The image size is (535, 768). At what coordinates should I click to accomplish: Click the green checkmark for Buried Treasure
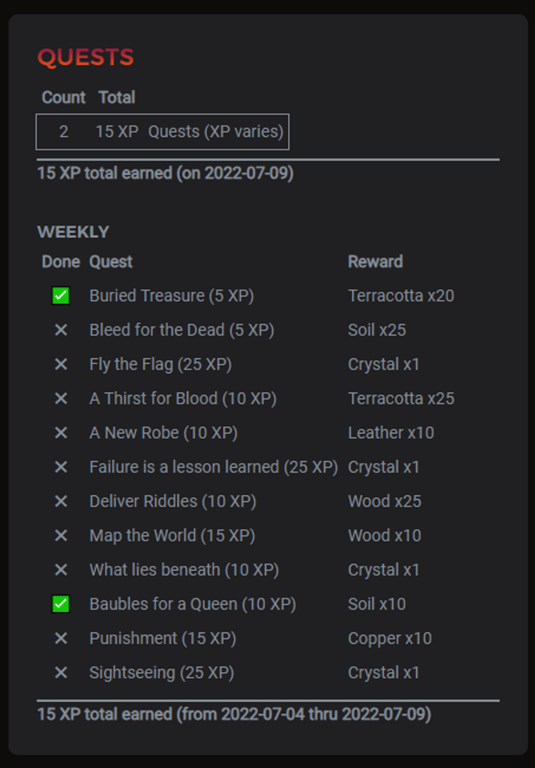coord(61,296)
